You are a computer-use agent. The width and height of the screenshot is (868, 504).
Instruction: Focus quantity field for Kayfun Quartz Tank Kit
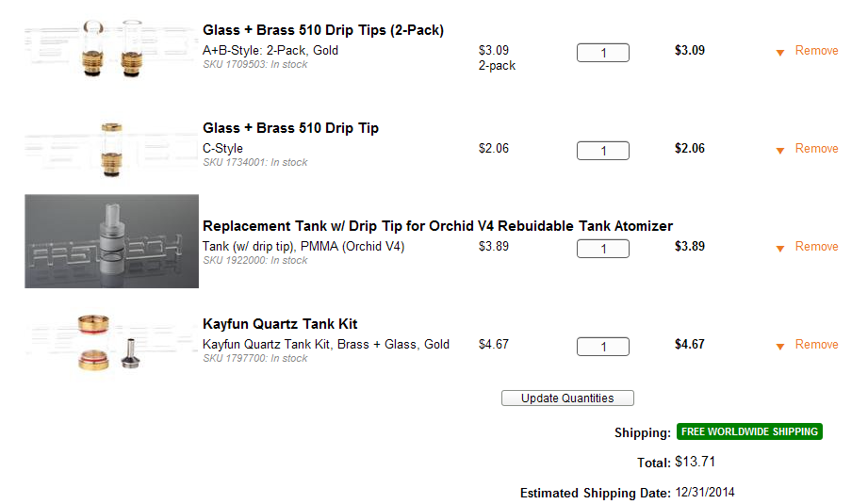[x=603, y=347]
